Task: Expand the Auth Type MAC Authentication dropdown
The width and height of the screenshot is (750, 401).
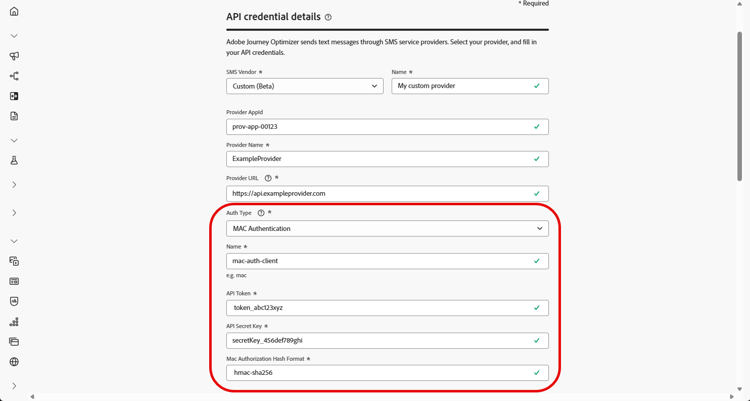Action: (387, 229)
